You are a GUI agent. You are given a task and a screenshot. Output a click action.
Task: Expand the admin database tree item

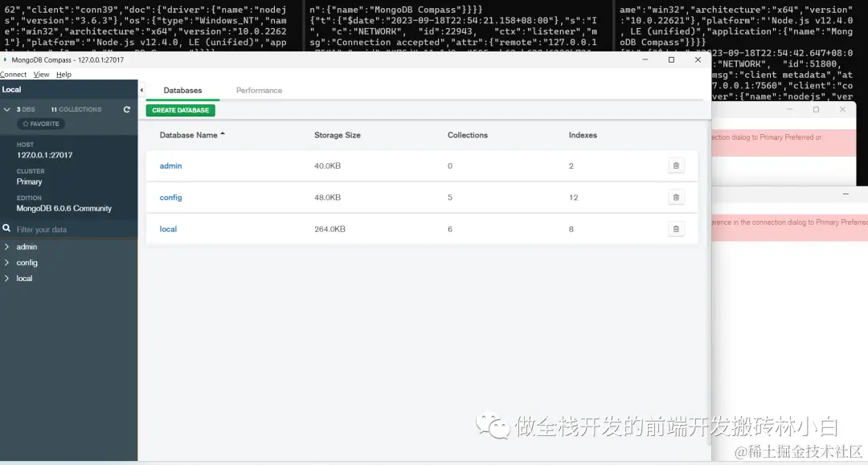6,247
